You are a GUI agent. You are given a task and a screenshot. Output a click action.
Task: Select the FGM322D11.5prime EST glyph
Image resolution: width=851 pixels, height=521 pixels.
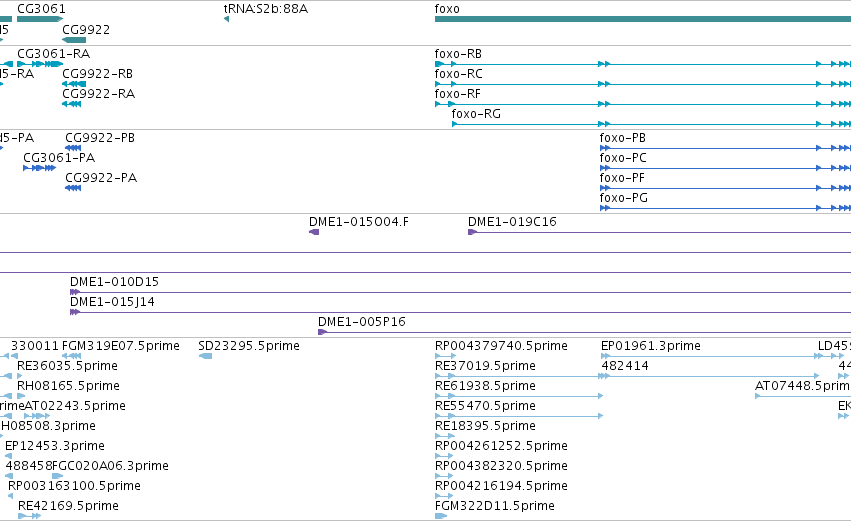(x=441, y=516)
